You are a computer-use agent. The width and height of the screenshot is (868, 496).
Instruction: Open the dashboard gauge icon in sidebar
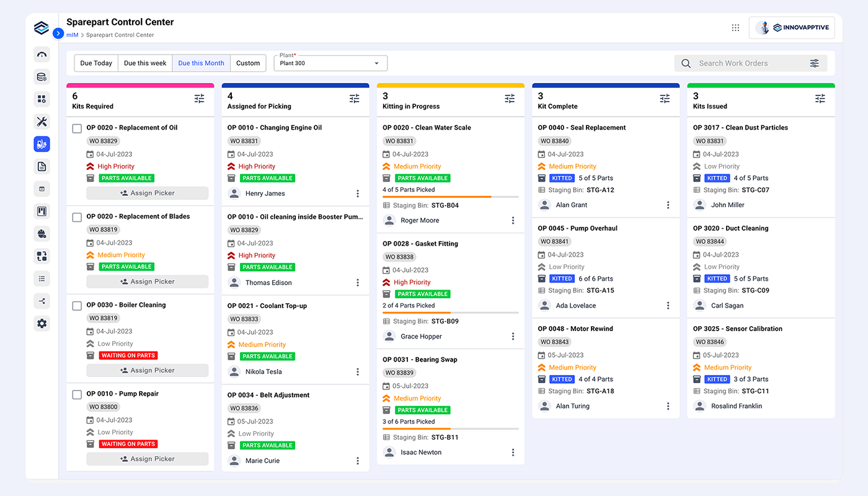(x=42, y=55)
